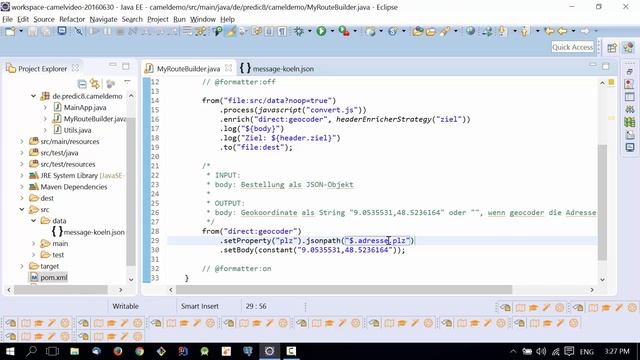This screenshot has height=360, width=640.
Task: Minimize the editor area
Action: coord(592,65)
